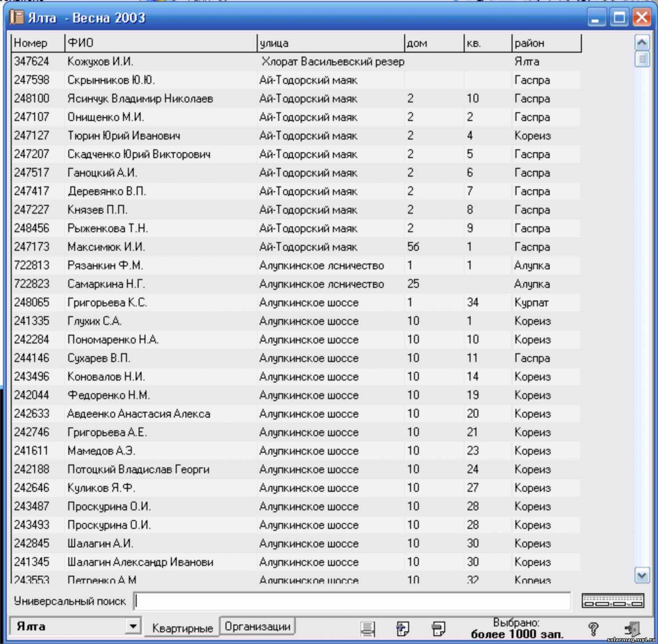Minimize the Ялта - Весна 2003 window

[596, 18]
